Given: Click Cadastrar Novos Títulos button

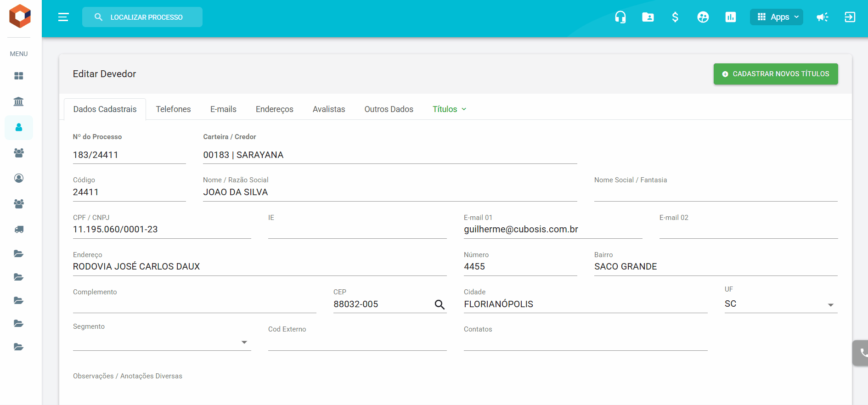Looking at the screenshot, I should (776, 74).
